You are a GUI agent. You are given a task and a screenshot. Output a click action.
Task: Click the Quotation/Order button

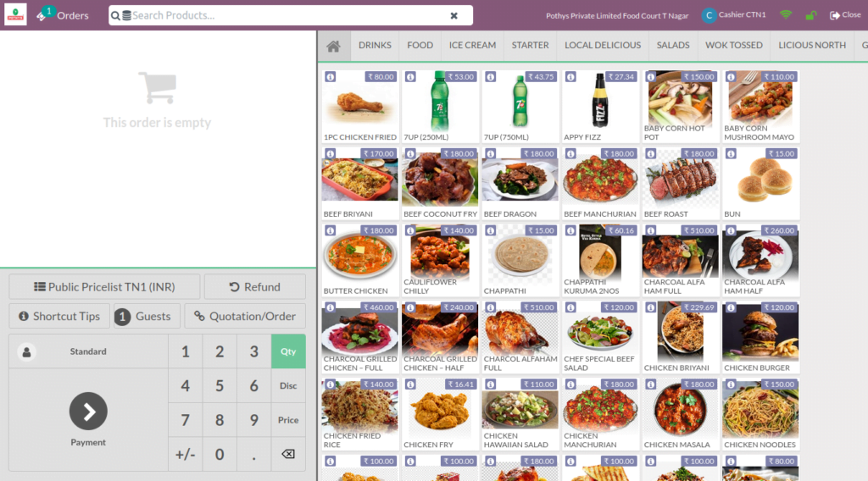245,316
